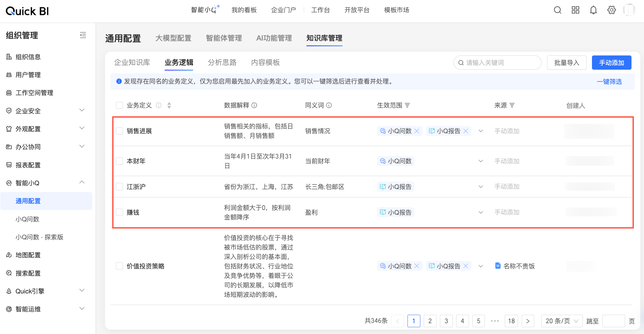Click the 业务定义 info icon
The height and width of the screenshot is (334, 644).
pyautogui.click(x=158, y=105)
